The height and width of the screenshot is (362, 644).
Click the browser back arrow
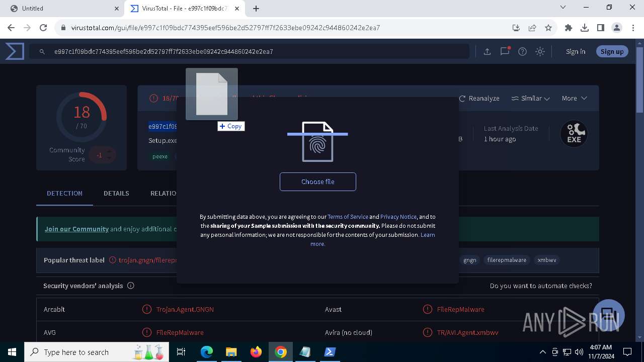click(x=12, y=28)
